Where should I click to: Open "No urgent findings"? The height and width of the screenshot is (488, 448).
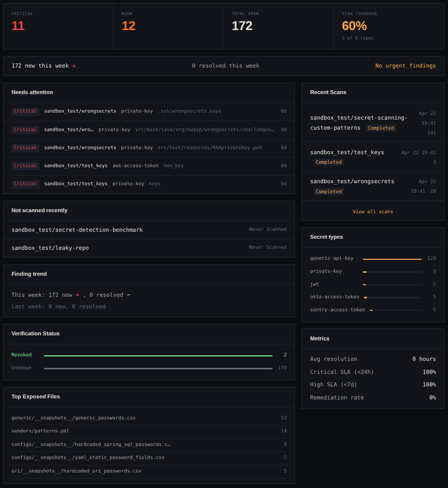(x=405, y=65)
